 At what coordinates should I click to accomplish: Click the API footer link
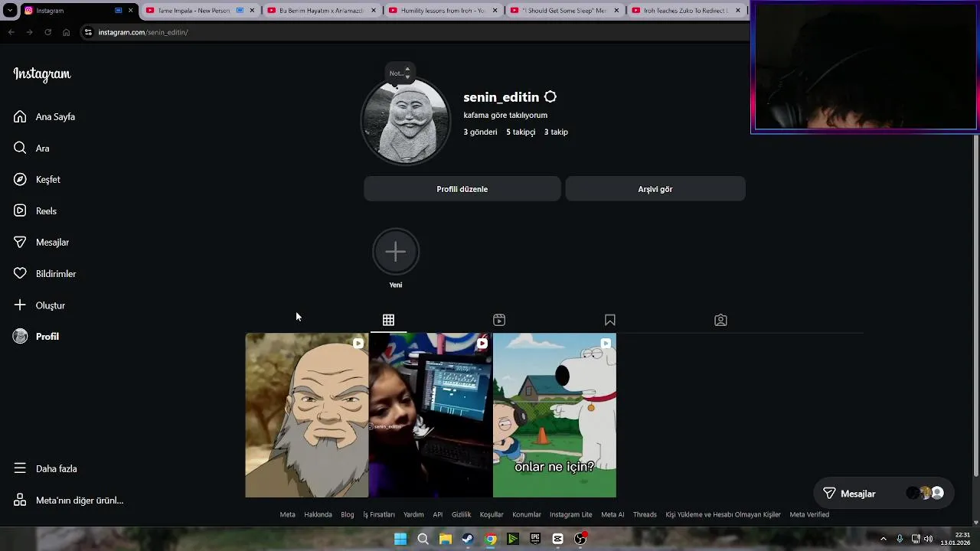pyautogui.click(x=438, y=514)
